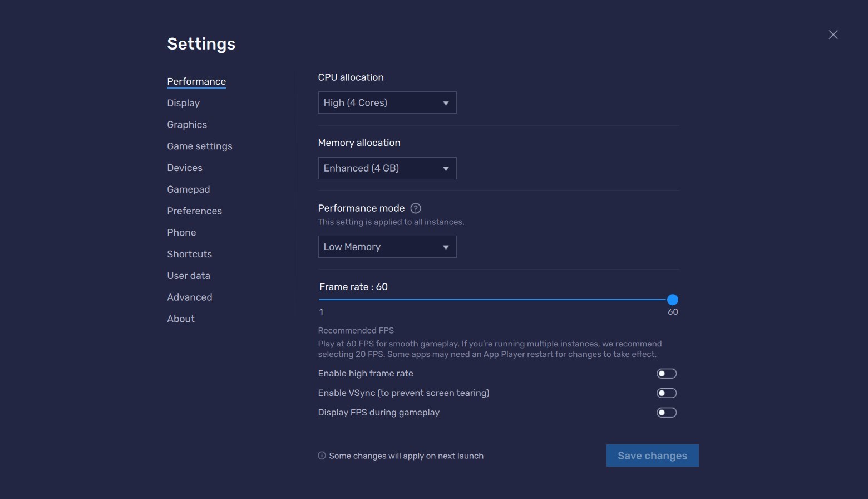Click the Recommended FPS heading text
The image size is (868, 499).
tap(356, 330)
